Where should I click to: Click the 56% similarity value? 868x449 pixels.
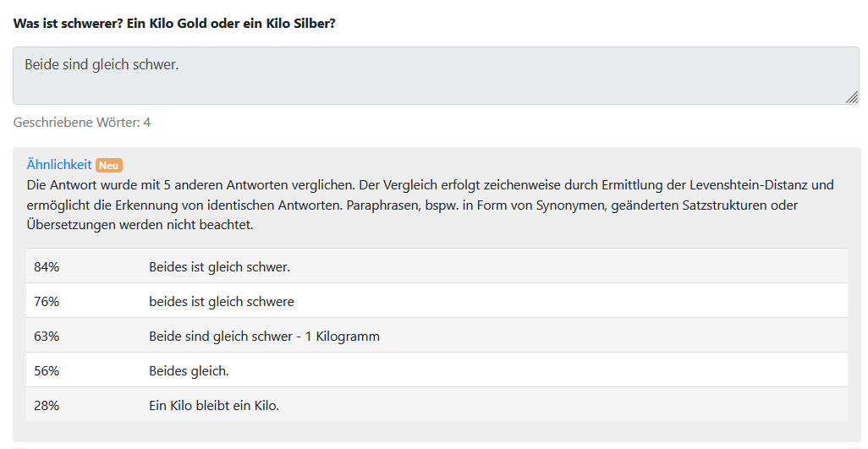(47, 370)
